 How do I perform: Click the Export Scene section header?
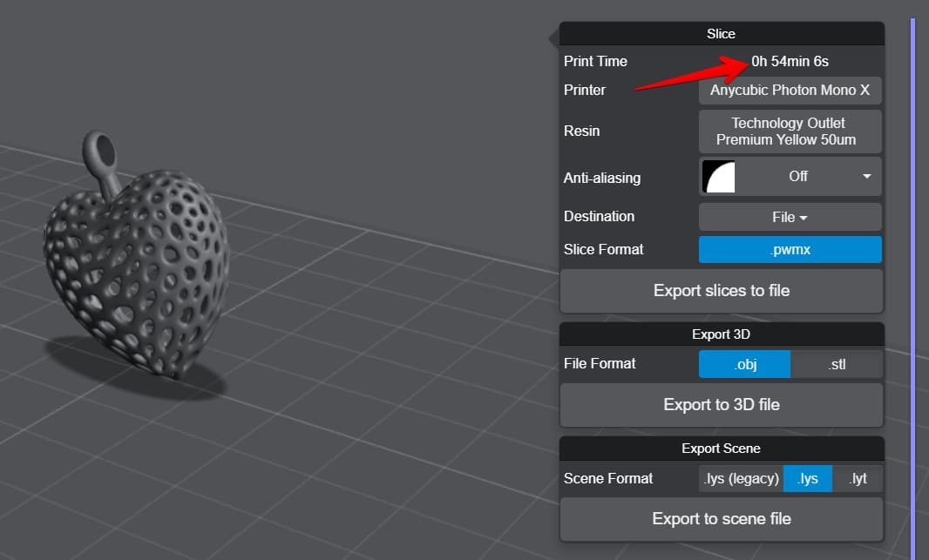(x=722, y=449)
